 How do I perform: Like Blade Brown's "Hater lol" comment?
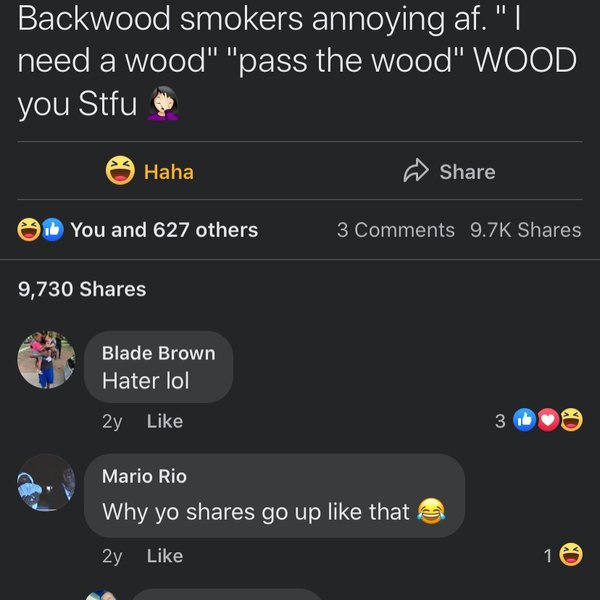click(x=165, y=421)
